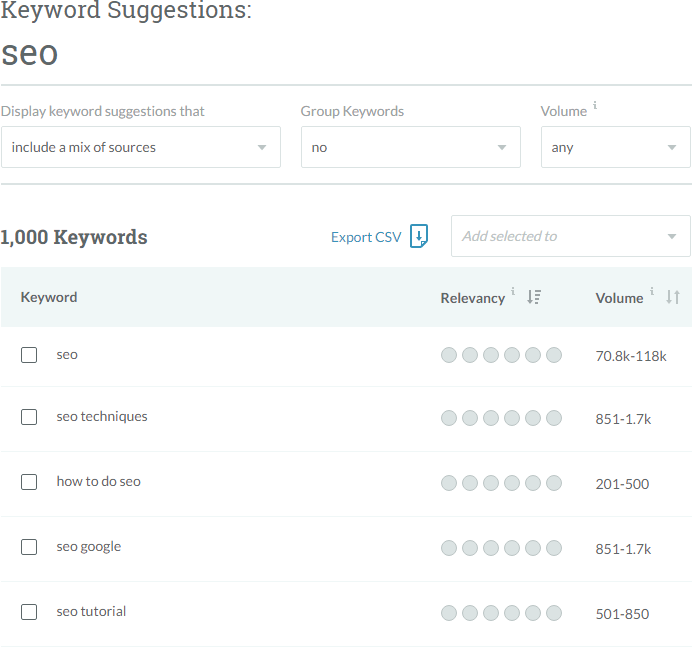Tick the 'seo techniques' checkbox
This screenshot has width=692, height=647.
point(29,417)
